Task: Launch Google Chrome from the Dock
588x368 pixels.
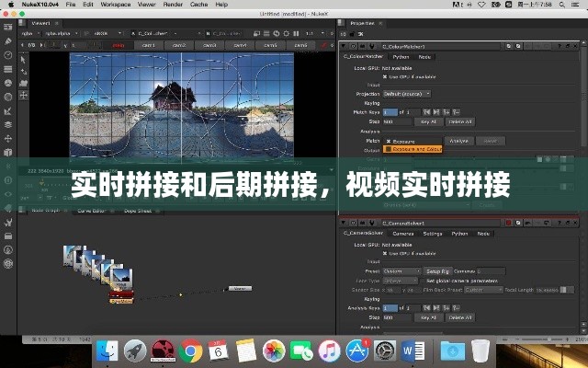Action: tap(192, 351)
